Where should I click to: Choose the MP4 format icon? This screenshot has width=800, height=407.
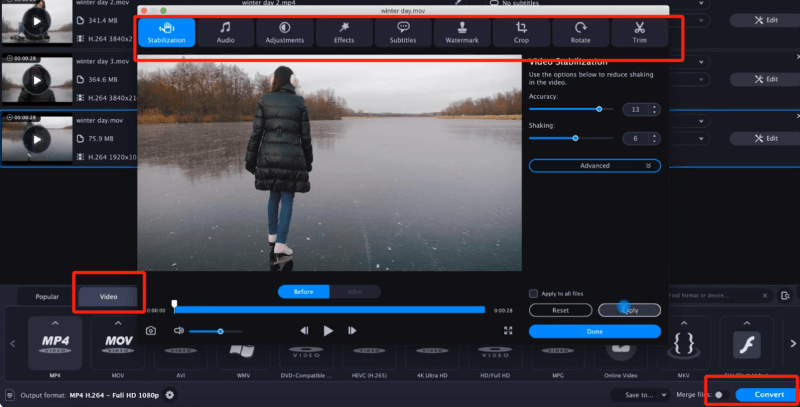tap(55, 344)
